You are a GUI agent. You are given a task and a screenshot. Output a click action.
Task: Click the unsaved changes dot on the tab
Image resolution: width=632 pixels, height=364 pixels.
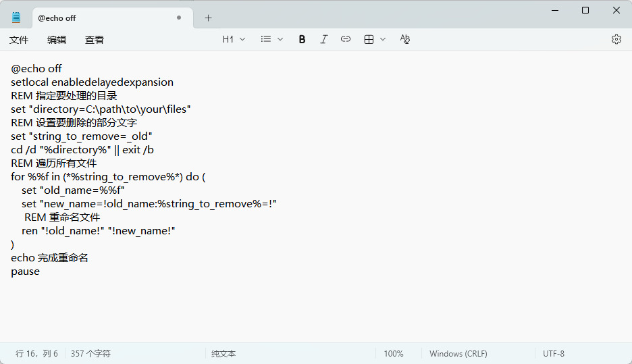tap(179, 18)
